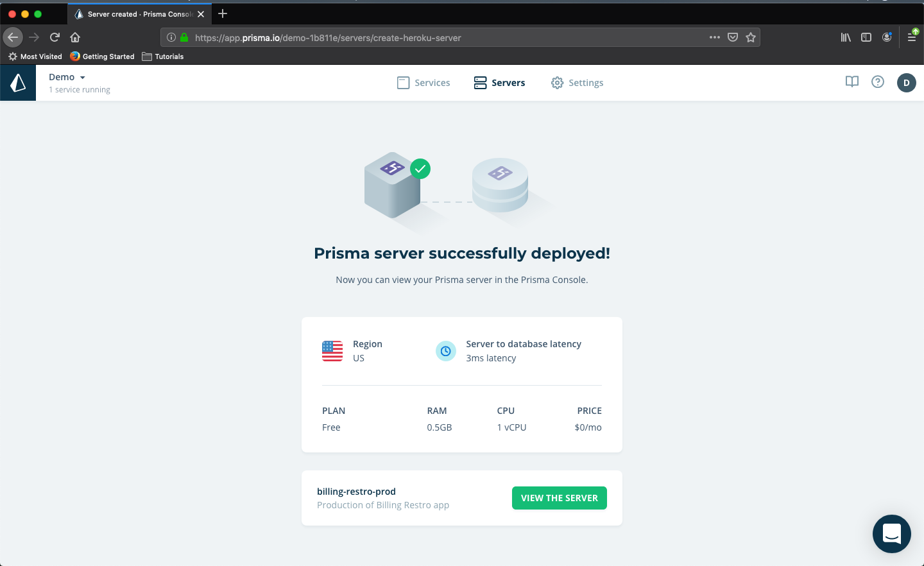Save page to Pocket
Viewport: 924px width, 566px height.
[x=733, y=37]
